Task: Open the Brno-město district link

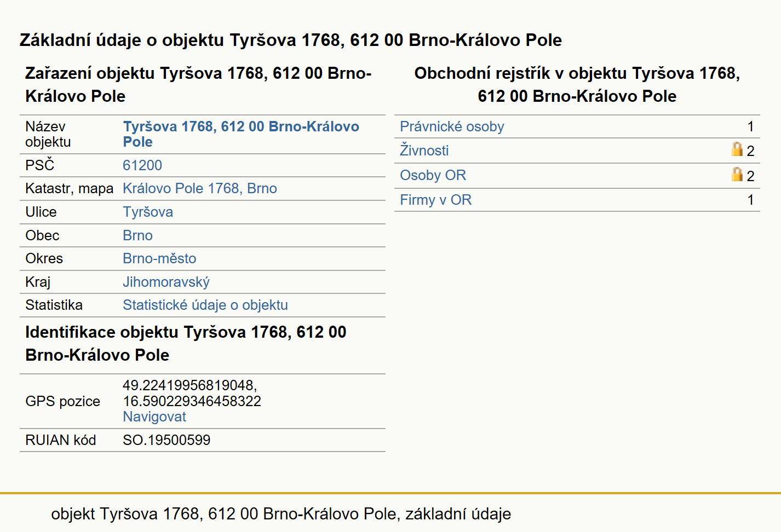Action: click(x=159, y=258)
